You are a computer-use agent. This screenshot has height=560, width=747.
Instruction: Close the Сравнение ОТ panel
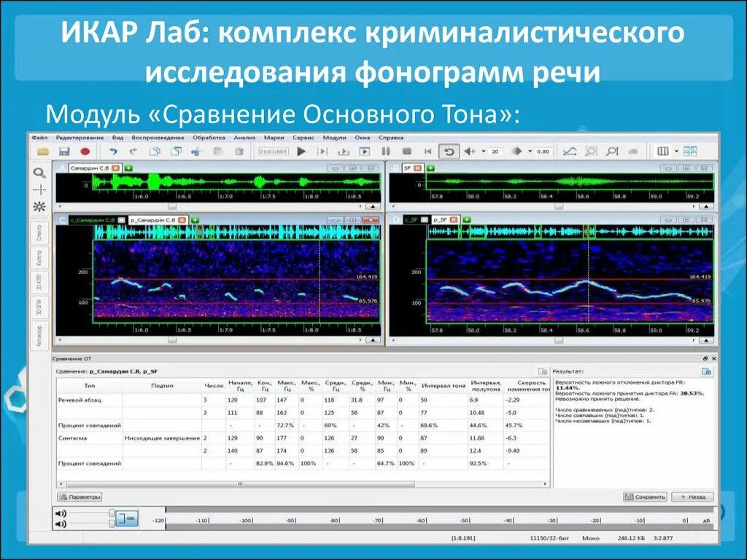(713, 359)
